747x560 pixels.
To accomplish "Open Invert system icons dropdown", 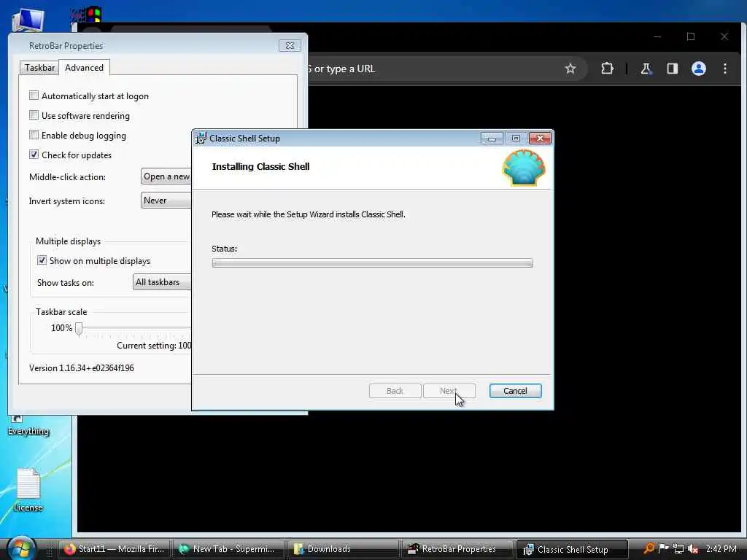I will pyautogui.click(x=166, y=201).
